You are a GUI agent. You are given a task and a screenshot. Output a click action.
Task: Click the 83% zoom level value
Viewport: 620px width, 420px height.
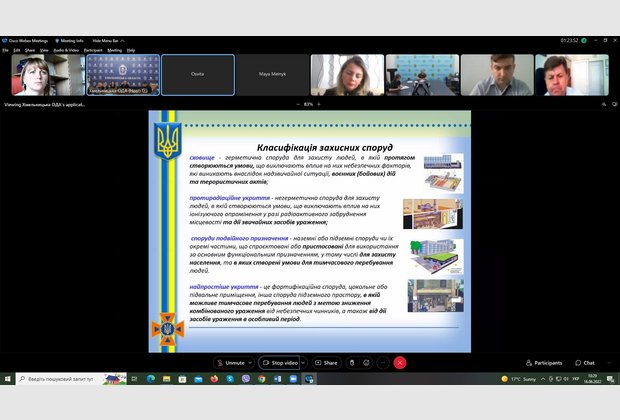[308, 104]
